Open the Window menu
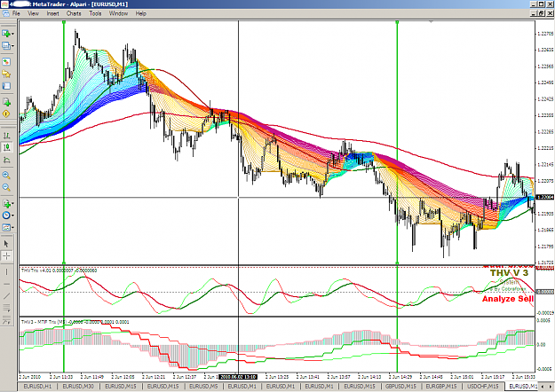Viewport: 555px width, 392px height. pyautogui.click(x=118, y=13)
